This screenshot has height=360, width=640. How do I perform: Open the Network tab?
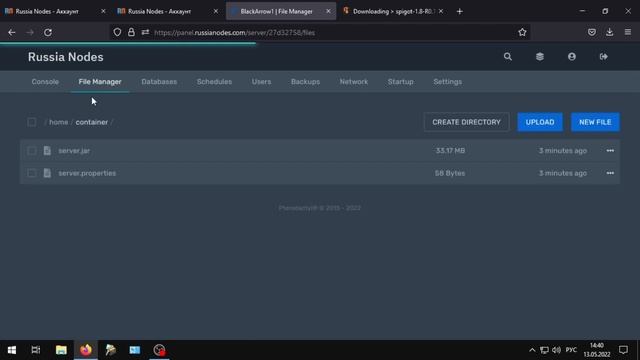pyautogui.click(x=354, y=82)
